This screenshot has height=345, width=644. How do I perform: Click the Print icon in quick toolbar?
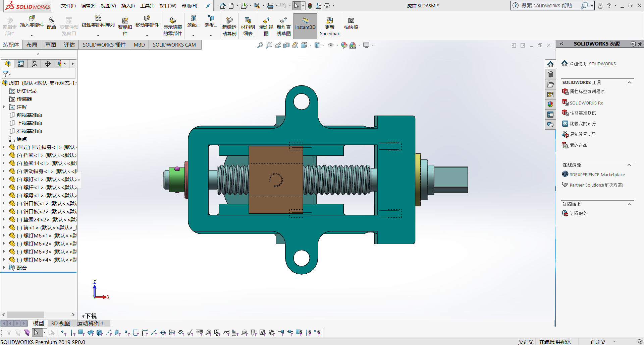(270, 6)
